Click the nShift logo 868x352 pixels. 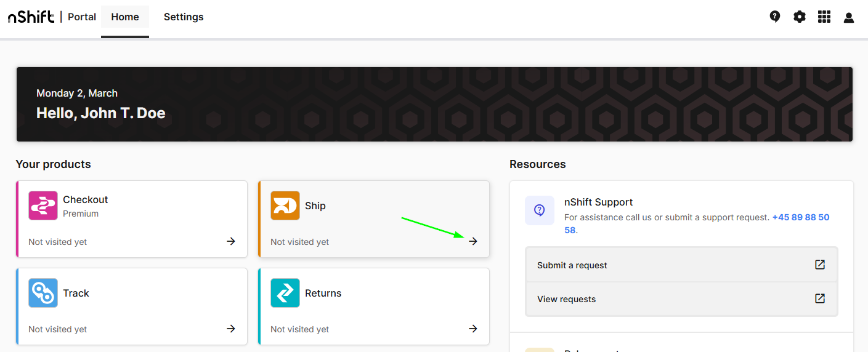pos(31,17)
